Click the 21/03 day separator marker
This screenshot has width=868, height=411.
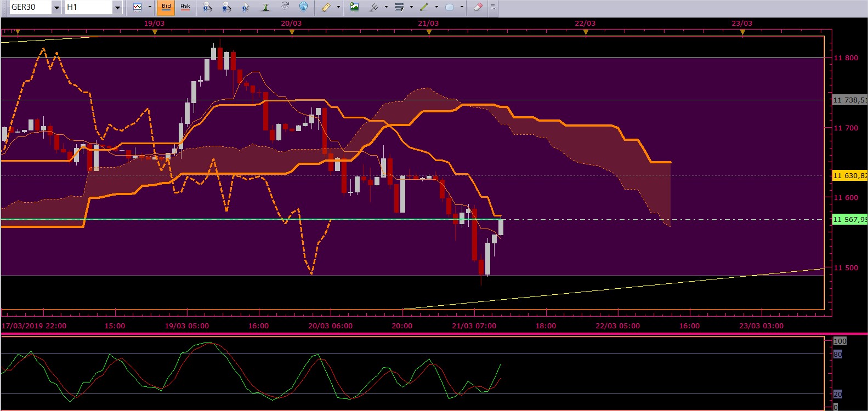(429, 32)
